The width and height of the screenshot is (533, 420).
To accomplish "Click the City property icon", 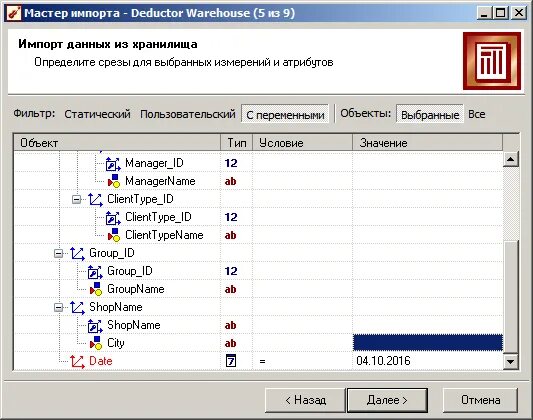I will [96, 343].
